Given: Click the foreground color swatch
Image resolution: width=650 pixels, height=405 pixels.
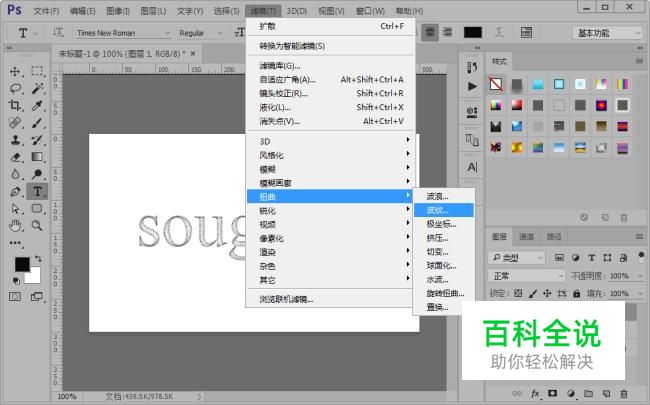Looking at the screenshot, I should tap(22, 264).
